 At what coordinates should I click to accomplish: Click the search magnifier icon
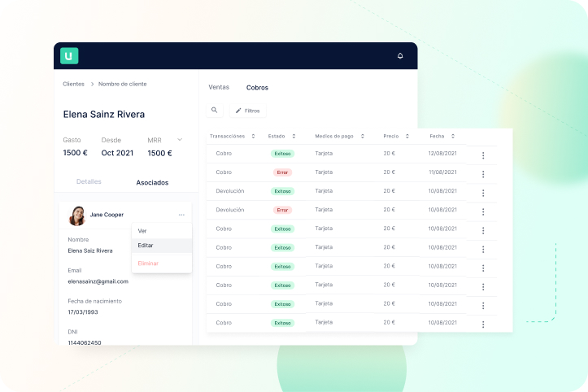(x=215, y=111)
